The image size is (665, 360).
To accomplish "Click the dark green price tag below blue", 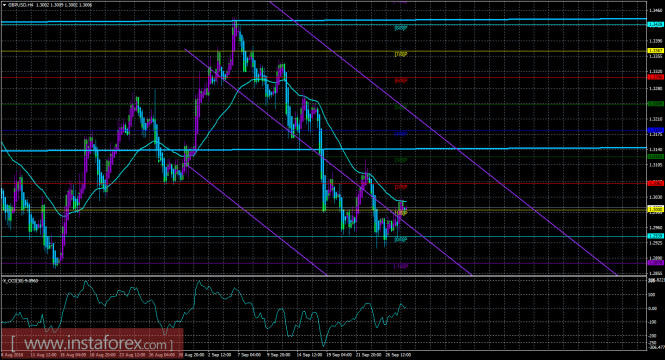I will (656, 156).
